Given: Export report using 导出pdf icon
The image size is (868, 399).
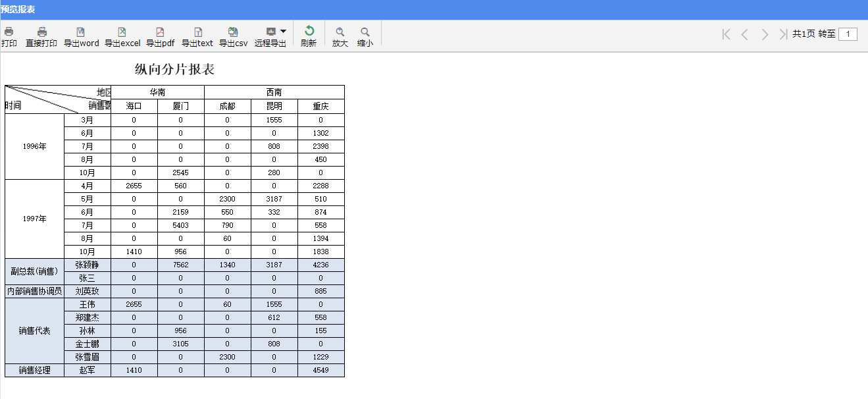Looking at the screenshot, I should coord(160,32).
